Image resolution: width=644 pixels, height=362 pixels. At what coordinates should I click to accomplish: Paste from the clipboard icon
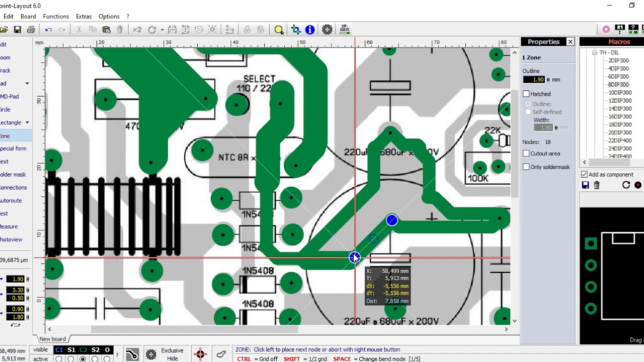coord(106,30)
